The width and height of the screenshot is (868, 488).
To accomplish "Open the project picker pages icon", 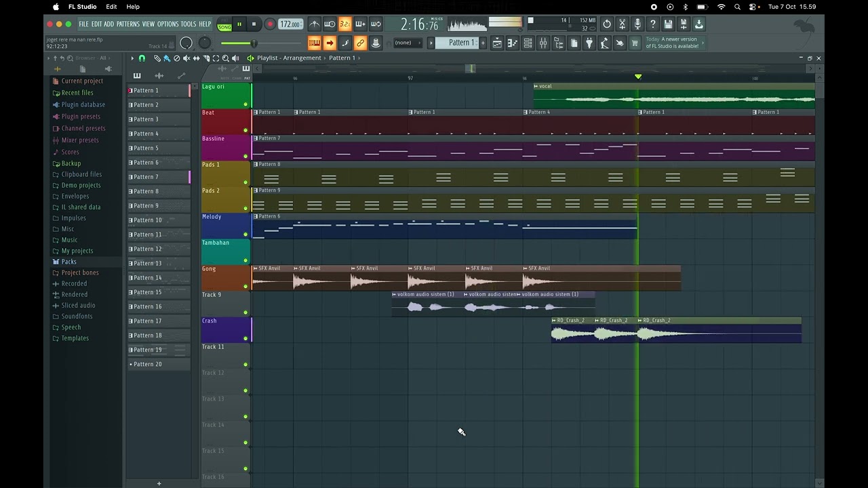I will 574,43.
